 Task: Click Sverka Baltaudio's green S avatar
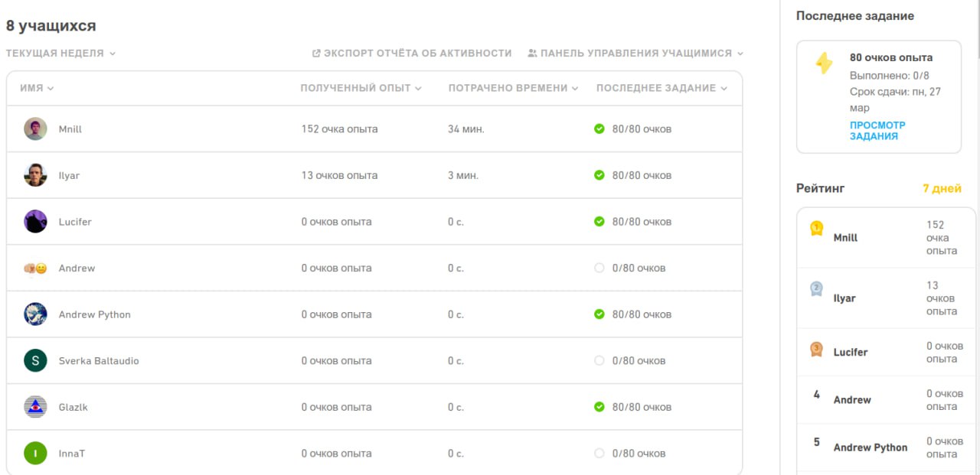click(35, 361)
